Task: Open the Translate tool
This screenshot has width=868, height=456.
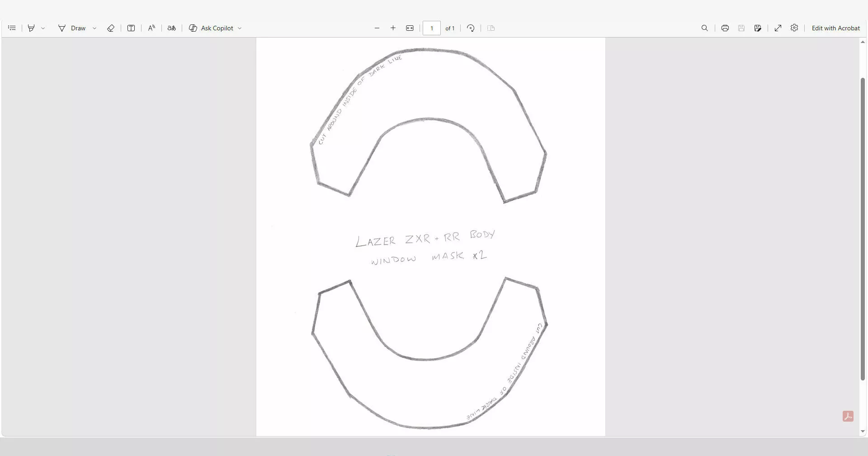Action: [x=171, y=28]
